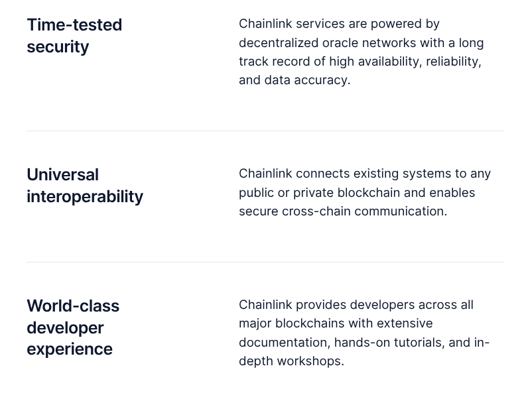Select the paragraph about decentralized oracle networks
Viewport: 532px width, 409px height.
pos(362,52)
